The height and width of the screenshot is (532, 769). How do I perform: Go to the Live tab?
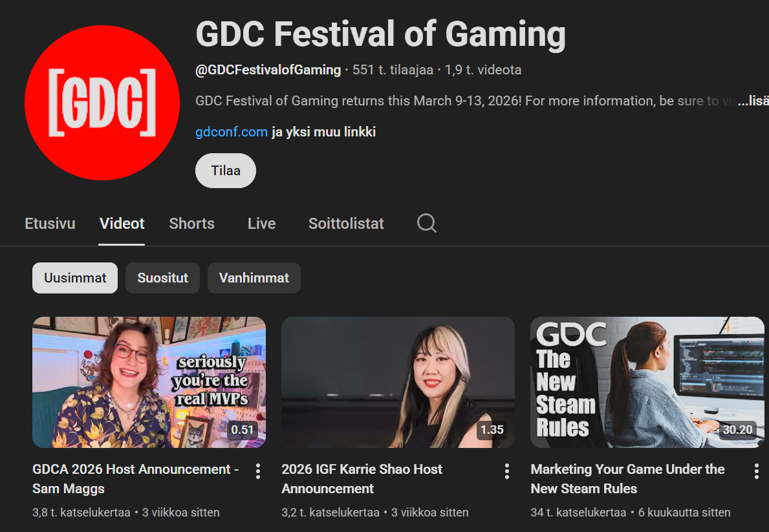point(261,224)
